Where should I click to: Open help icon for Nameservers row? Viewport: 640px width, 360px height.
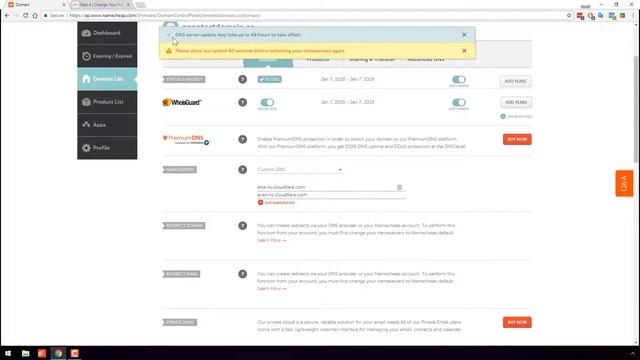coord(242,169)
